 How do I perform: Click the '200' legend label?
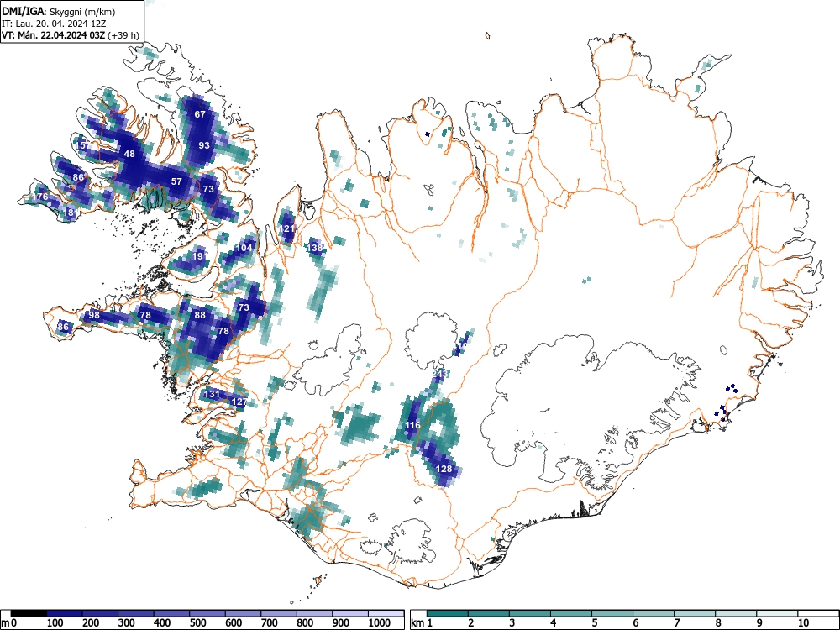pyautogui.click(x=91, y=623)
